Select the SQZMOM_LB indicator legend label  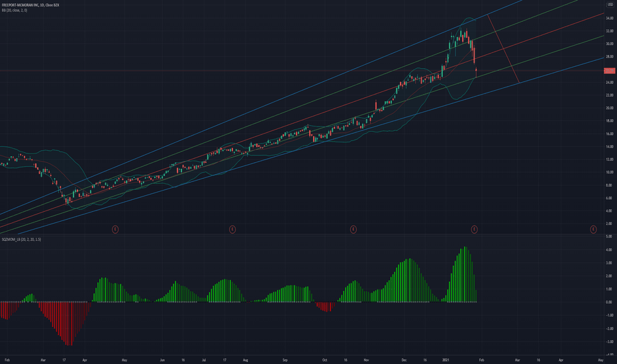pos(21,240)
